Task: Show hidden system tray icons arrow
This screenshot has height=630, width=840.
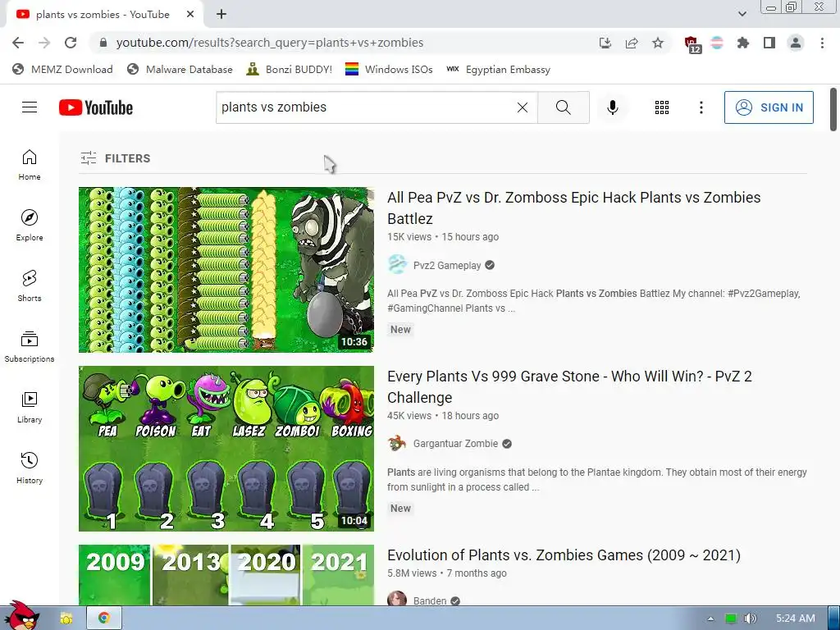Action: 710,619
